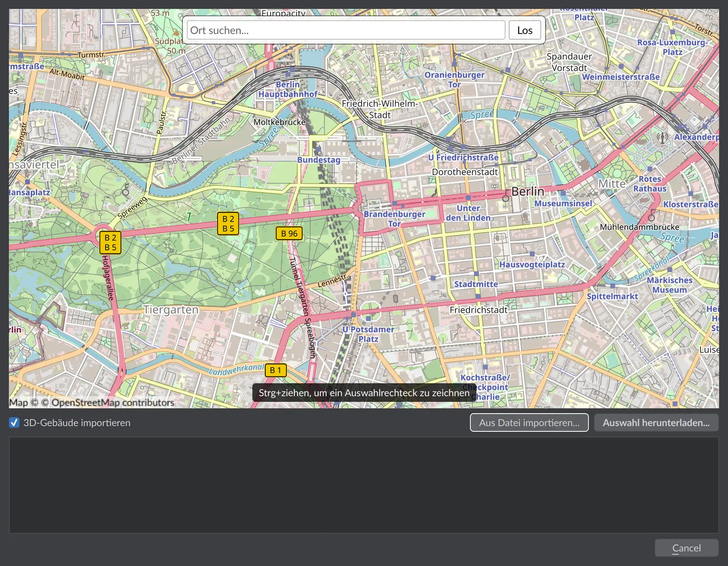Open the Aus Datei importieren dialog

[x=529, y=423]
